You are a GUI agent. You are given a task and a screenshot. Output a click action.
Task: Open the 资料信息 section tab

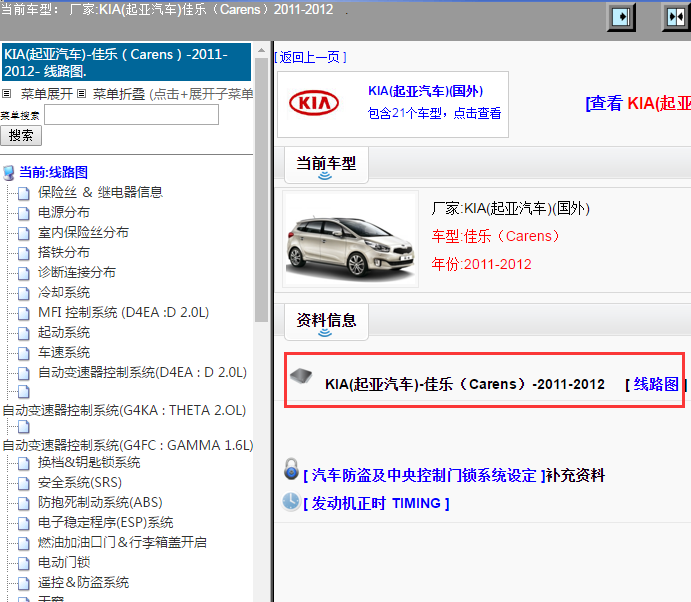pos(326,322)
